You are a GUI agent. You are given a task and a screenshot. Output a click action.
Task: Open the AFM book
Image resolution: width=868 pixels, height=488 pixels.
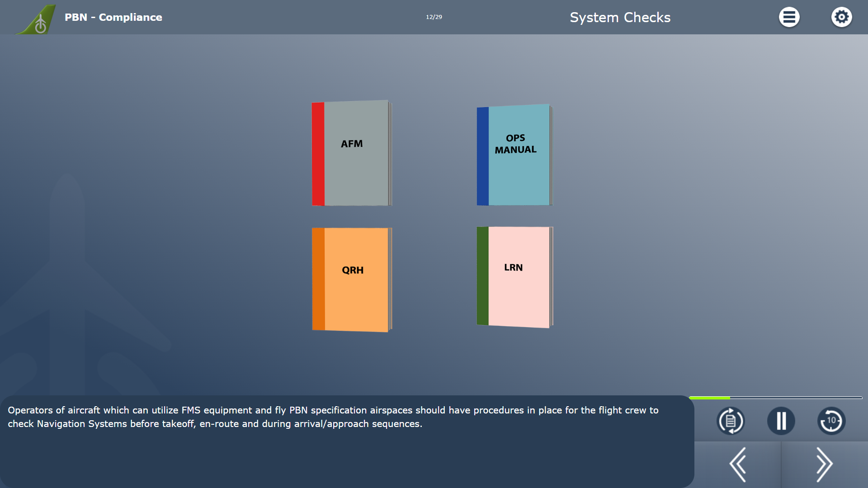click(x=352, y=153)
